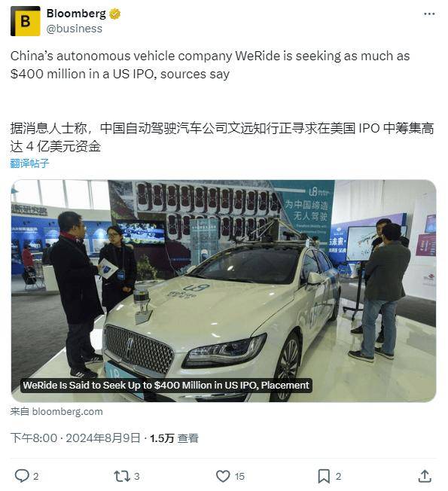
Task: Bookmark the post with the bookmark icon
Action: coord(324,476)
